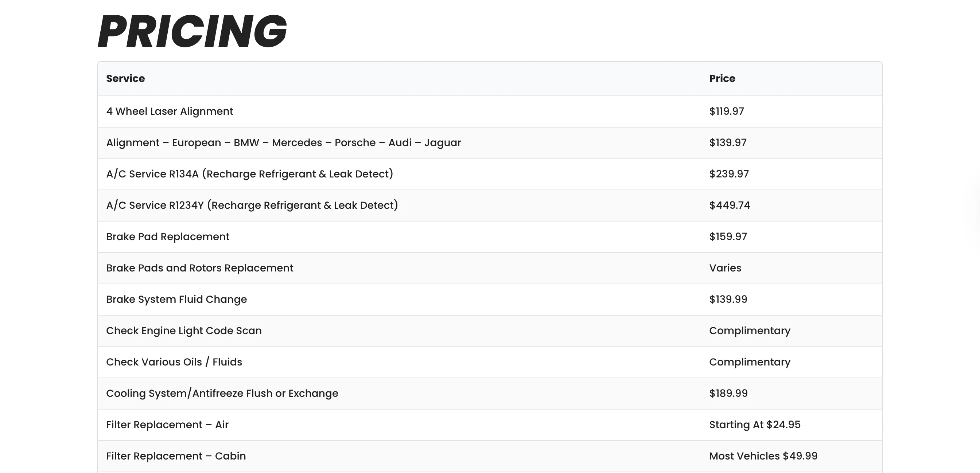Viewport: 980px width, 473px height.
Task: Select the Filter Replacement – Air row
Action: click(x=167, y=425)
